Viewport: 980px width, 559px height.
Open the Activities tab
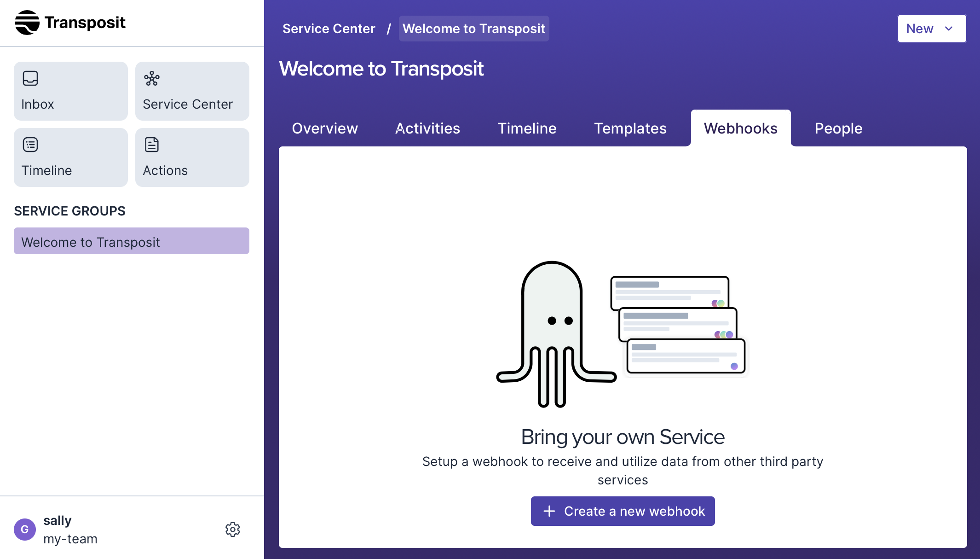(x=427, y=128)
